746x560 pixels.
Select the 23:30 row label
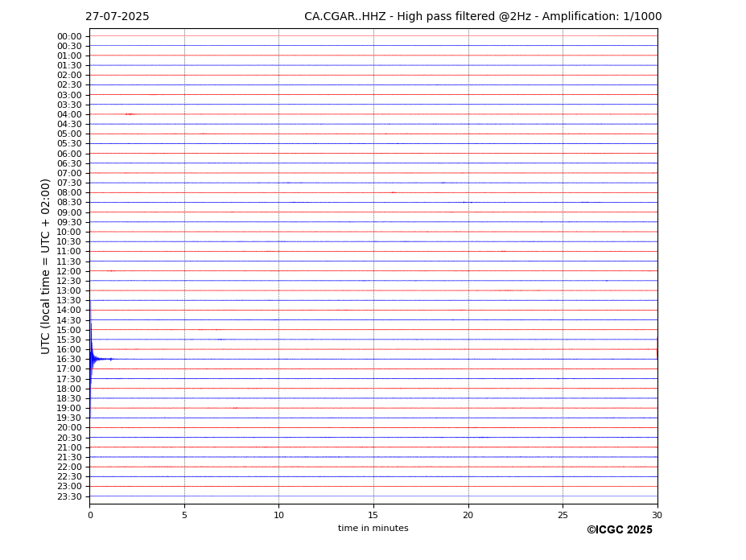coord(69,496)
